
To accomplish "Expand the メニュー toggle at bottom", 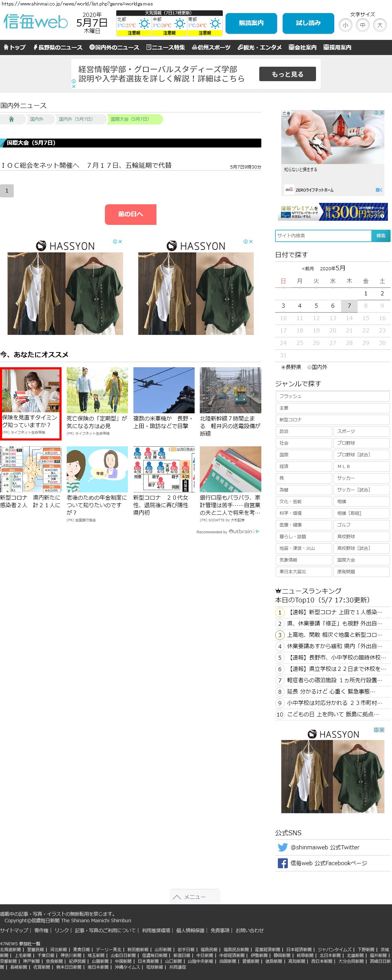I will (195, 897).
